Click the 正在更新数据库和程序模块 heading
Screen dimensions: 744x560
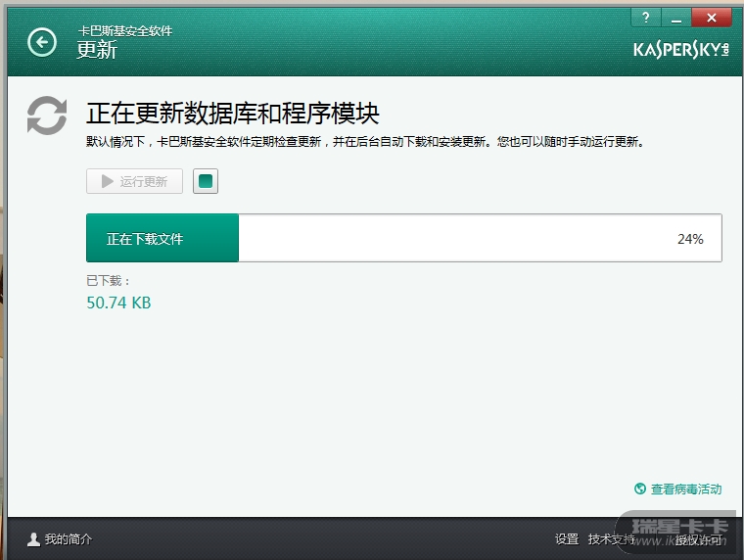(x=233, y=114)
